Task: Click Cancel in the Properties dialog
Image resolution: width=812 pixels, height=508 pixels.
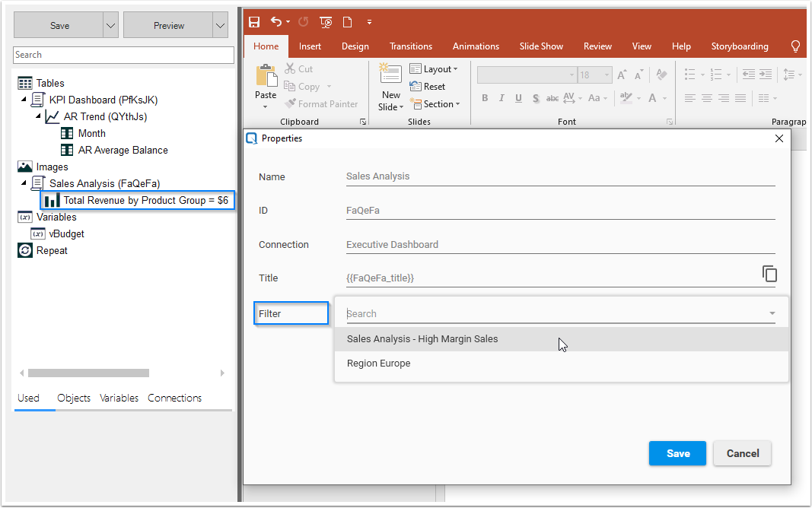Action: 742,453
